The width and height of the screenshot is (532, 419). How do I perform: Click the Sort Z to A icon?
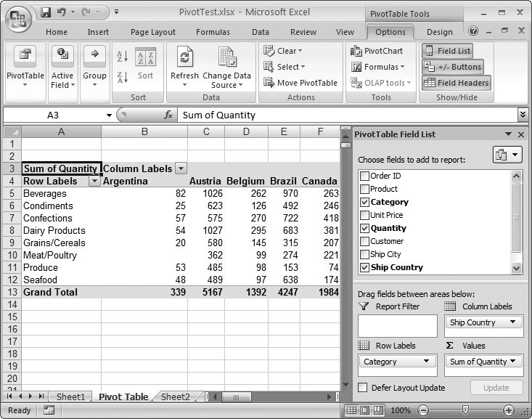click(x=122, y=76)
